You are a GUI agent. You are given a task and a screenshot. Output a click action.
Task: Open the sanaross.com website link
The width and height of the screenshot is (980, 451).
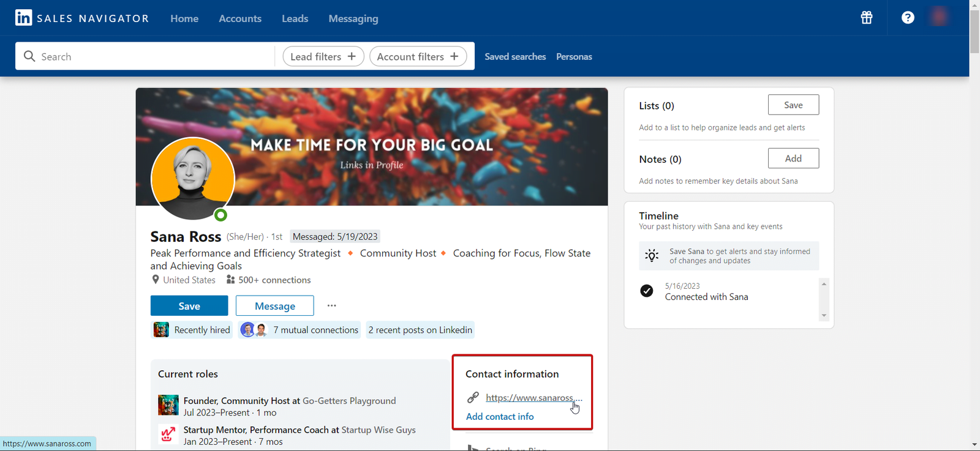tap(533, 398)
